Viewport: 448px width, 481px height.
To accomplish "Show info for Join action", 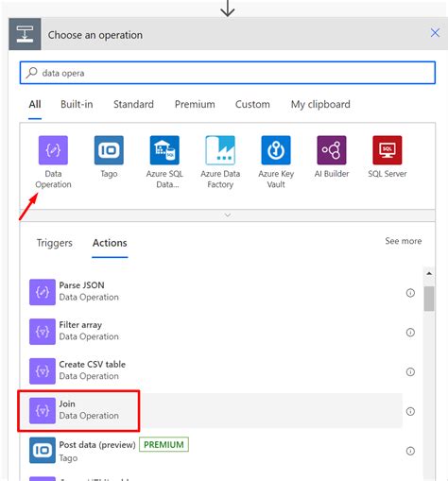I will pyautogui.click(x=410, y=411).
